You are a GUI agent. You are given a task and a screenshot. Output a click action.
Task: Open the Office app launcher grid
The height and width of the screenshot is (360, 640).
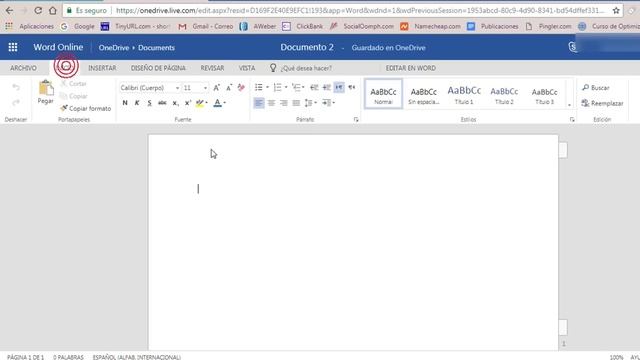(x=13, y=47)
